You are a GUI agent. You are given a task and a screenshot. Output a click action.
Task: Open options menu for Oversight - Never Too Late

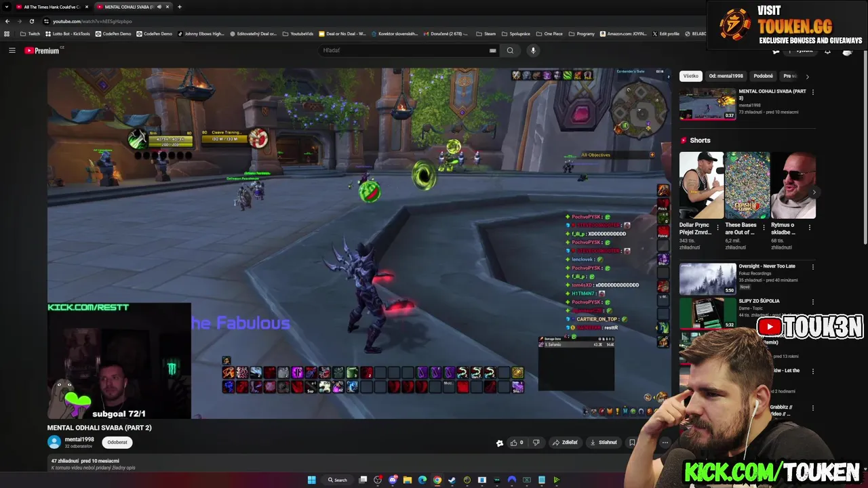pos(812,267)
